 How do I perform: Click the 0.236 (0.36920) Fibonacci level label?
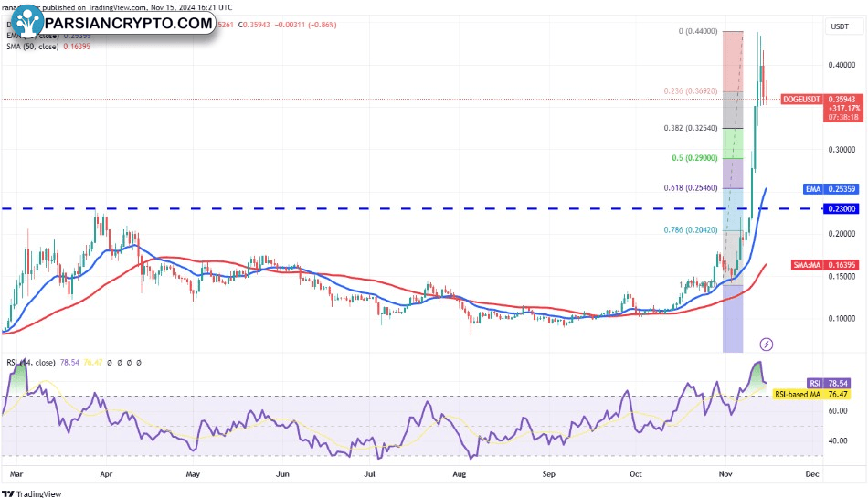tap(691, 90)
